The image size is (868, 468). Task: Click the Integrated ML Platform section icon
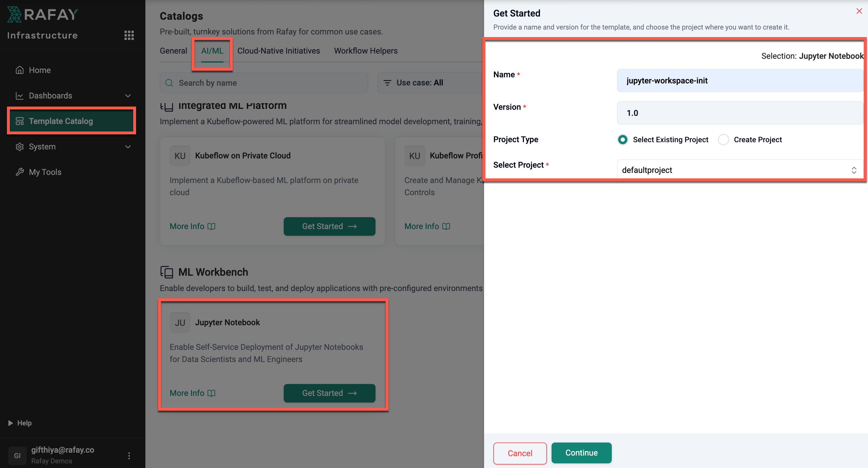tap(166, 107)
